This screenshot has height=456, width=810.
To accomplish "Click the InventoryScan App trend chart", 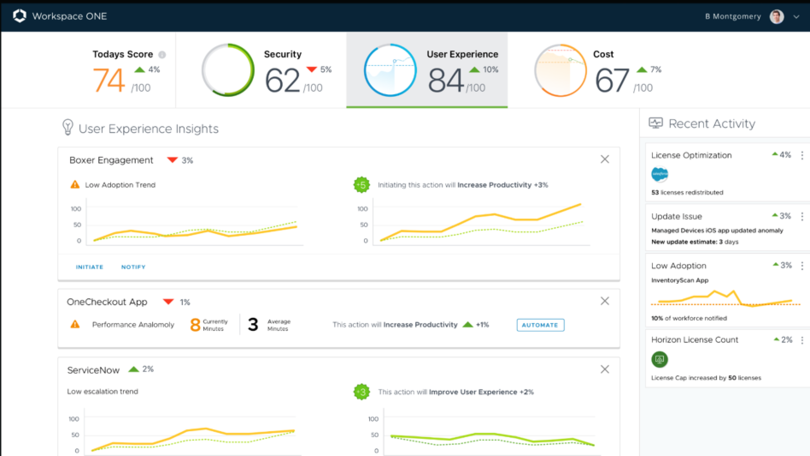I will tap(726, 298).
